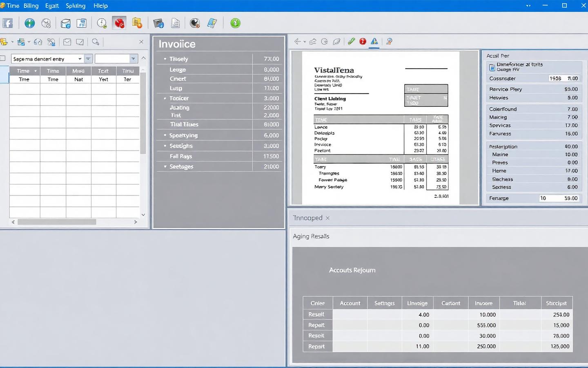Click the save-sheets icon left of envelope
This screenshot has height=368, width=588.
tap(51, 42)
